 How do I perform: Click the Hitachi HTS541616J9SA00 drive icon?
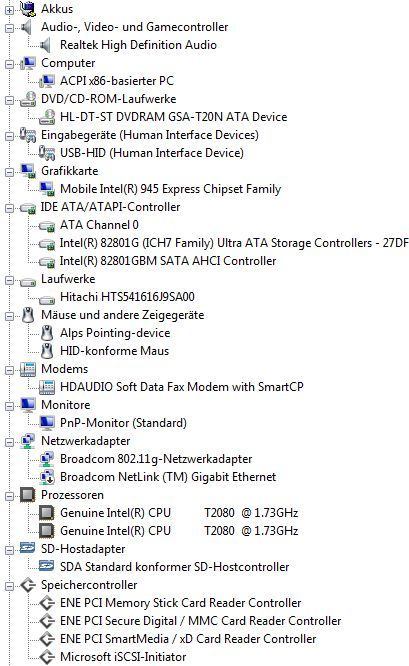[x=47, y=299]
